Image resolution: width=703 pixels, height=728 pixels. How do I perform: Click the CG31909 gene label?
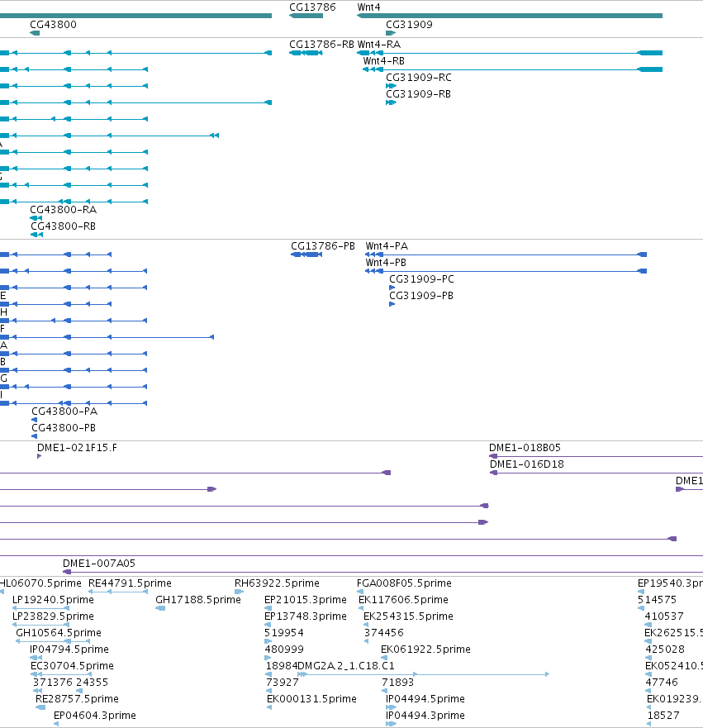tap(409, 25)
